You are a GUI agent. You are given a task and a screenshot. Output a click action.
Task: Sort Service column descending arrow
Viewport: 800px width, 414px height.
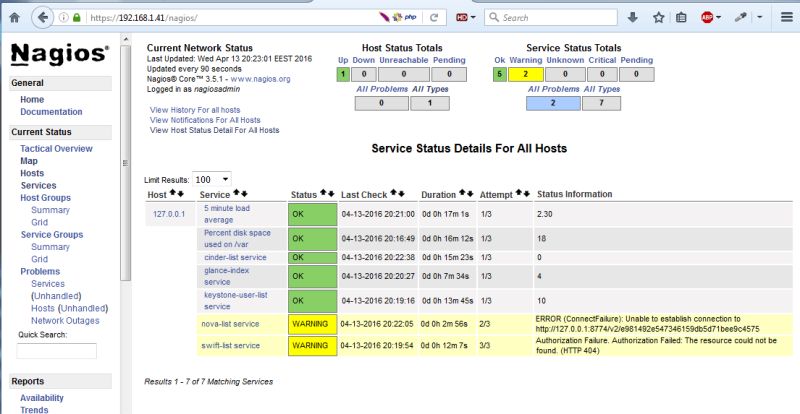click(x=244, y=193)
